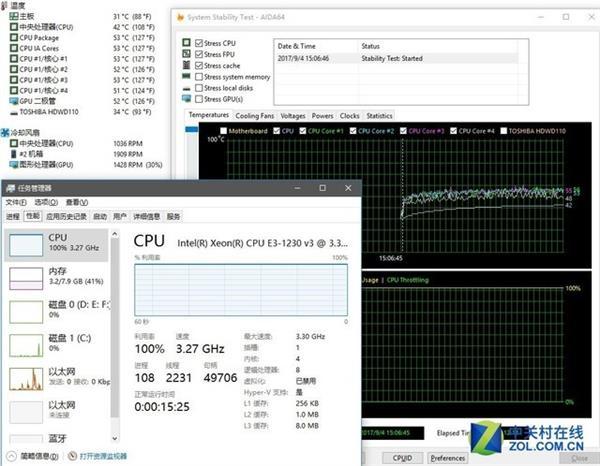Click the Stress GPU monitor icon
The image size is (600, 466).
coord(186,99)
